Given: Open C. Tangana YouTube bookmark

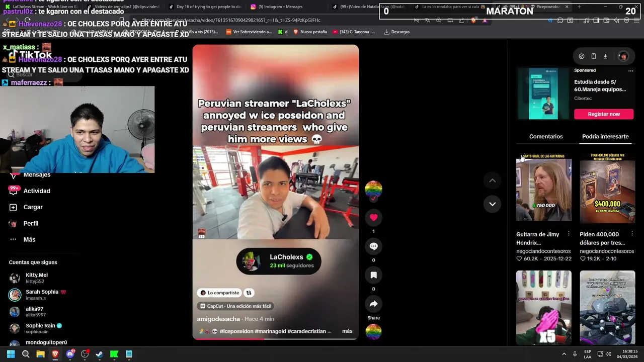Looking at the screenshot, I should pyautogui.click(x=354, y=32).
